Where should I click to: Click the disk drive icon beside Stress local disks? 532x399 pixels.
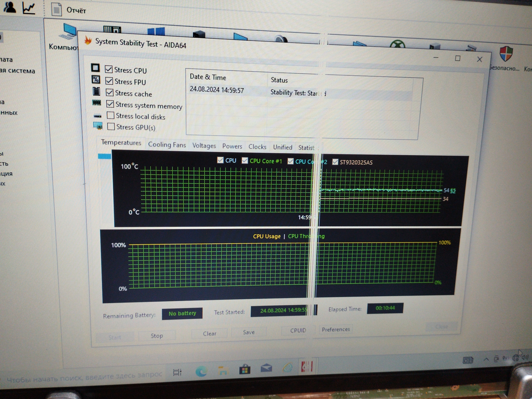(98, 116)
